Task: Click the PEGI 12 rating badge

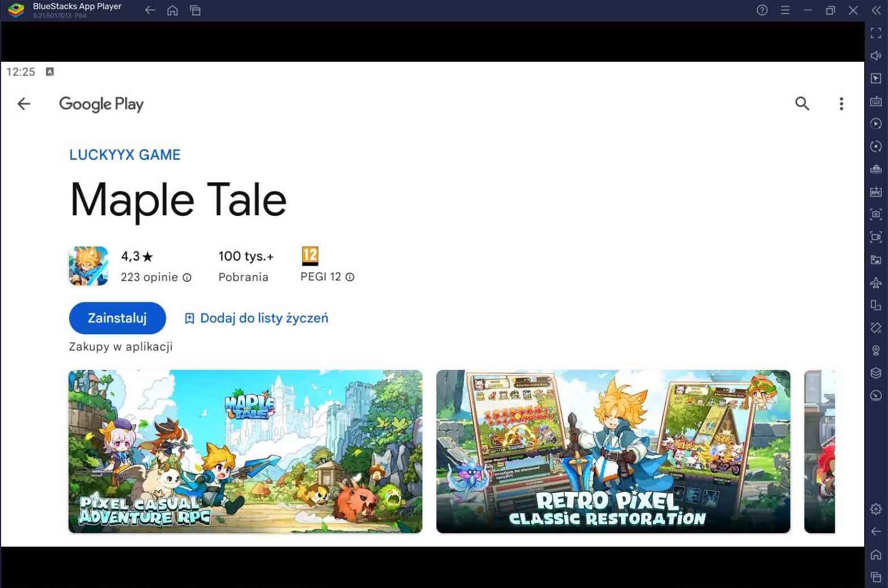Action: point(310,256)
